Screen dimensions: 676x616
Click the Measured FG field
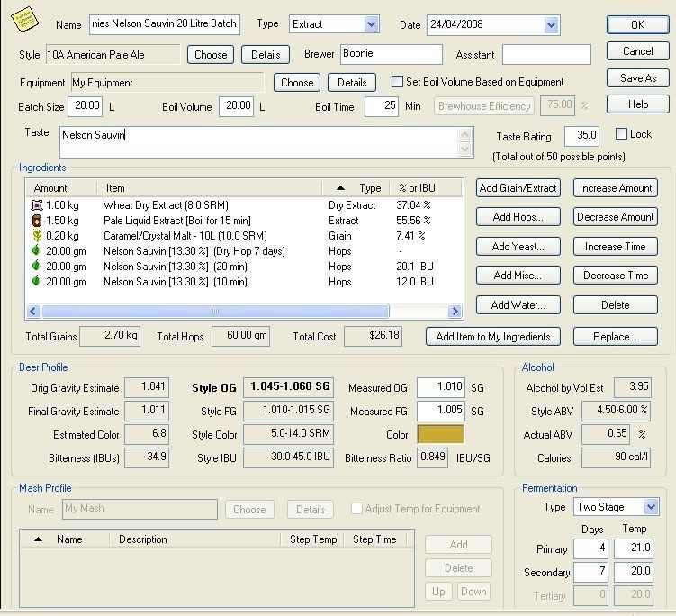coord(441,411)
